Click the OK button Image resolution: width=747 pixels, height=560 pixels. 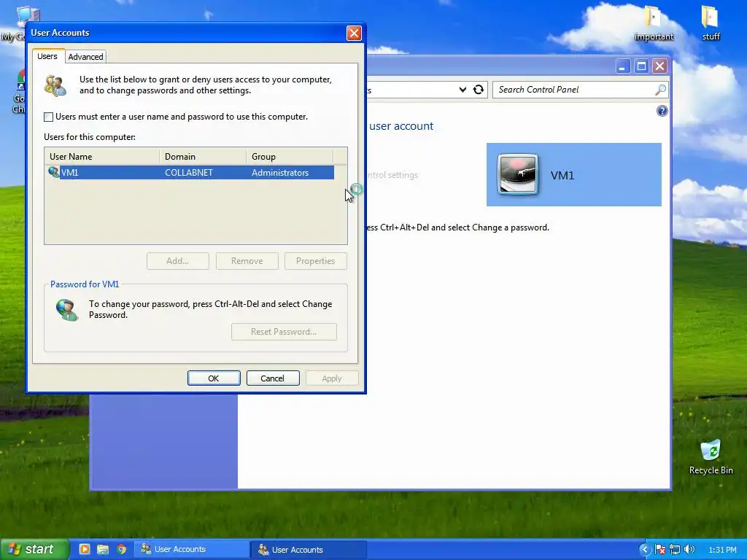(x=214, y=378)
